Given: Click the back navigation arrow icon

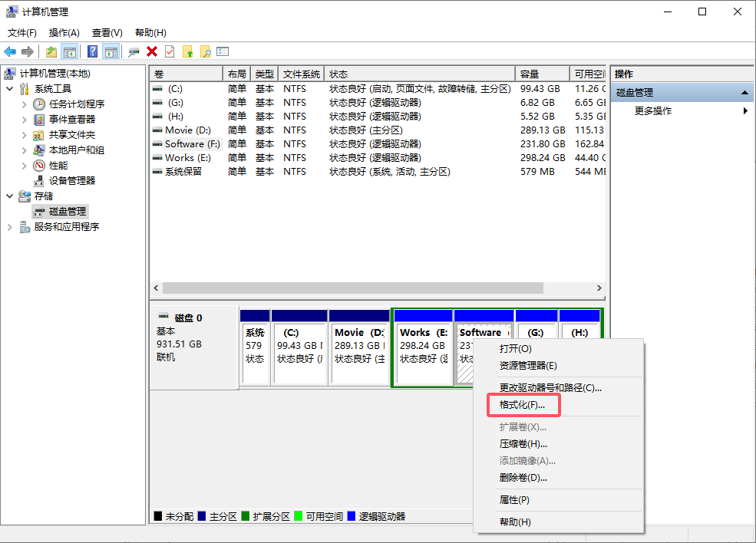Looking at the screenshot, I should pyautogui.click(x=9, y=51).
